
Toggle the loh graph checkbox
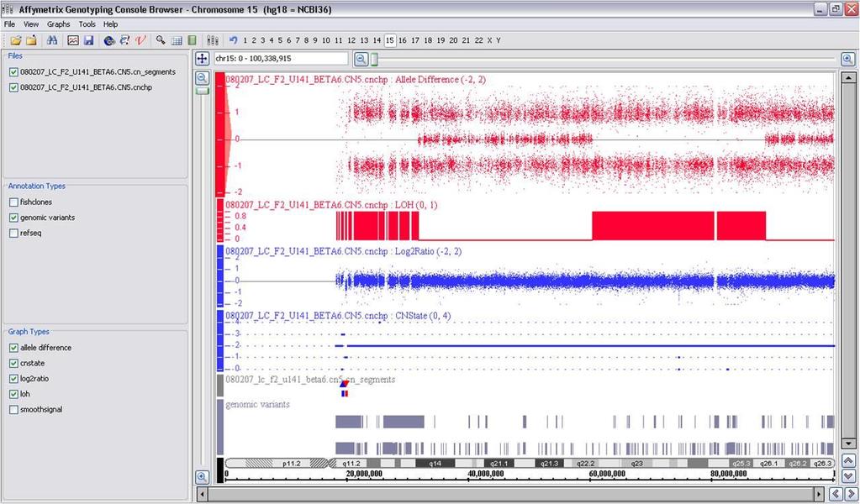(x=13, y=394)
